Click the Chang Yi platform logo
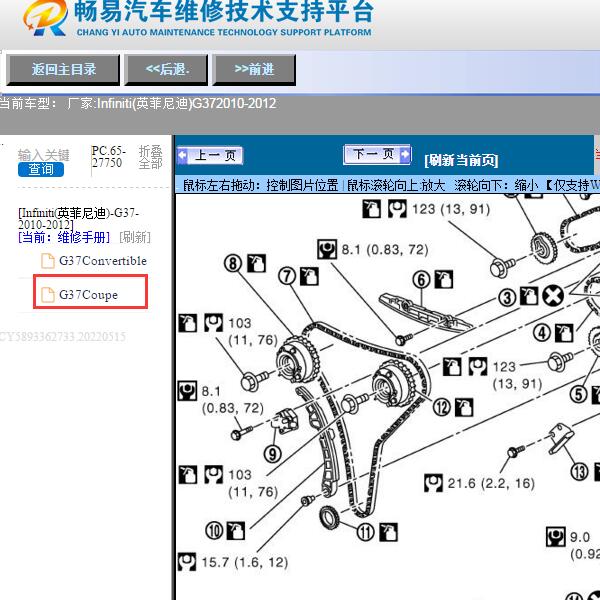 point(45,18)
